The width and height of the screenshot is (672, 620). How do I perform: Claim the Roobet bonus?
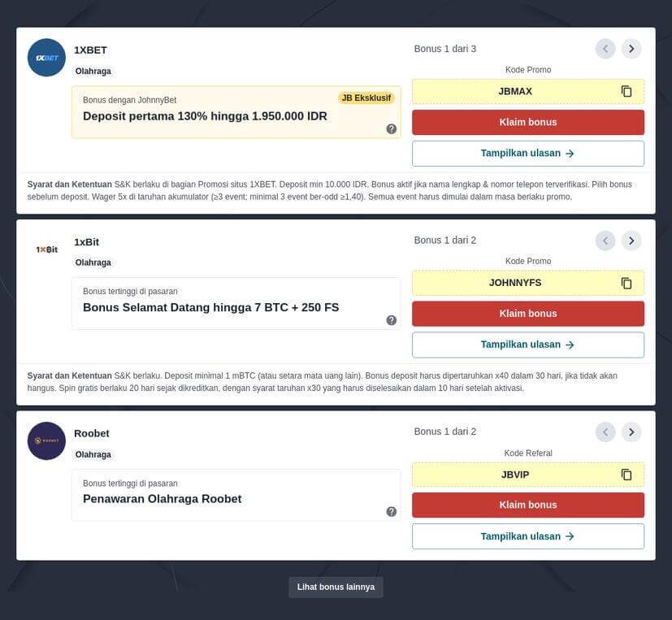tap(527, 505)
